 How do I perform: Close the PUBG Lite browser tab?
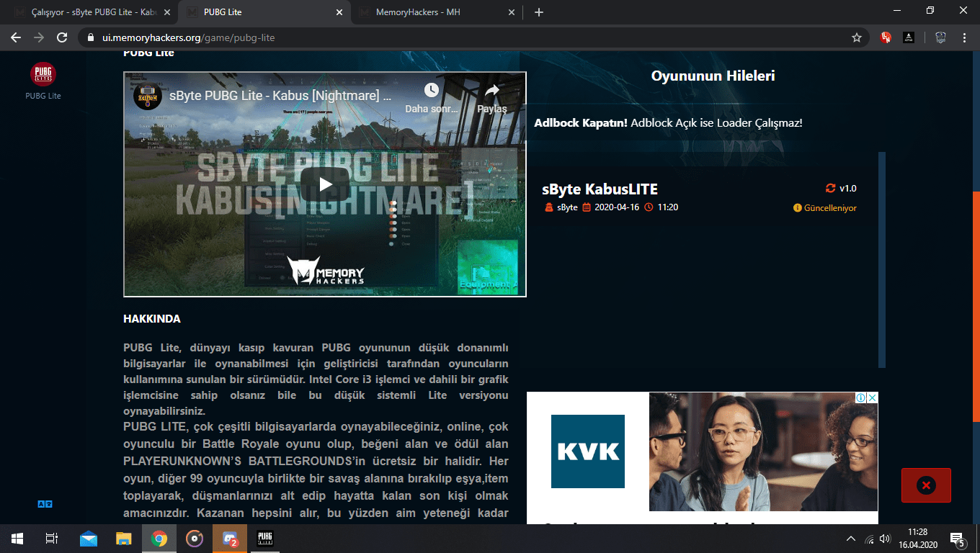339,12
